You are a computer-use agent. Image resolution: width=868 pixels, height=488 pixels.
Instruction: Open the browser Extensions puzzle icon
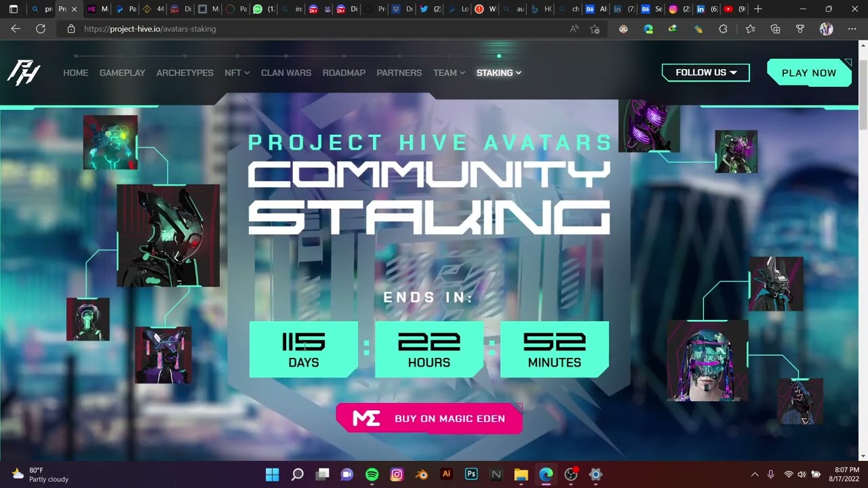click(x=723, y=29)
